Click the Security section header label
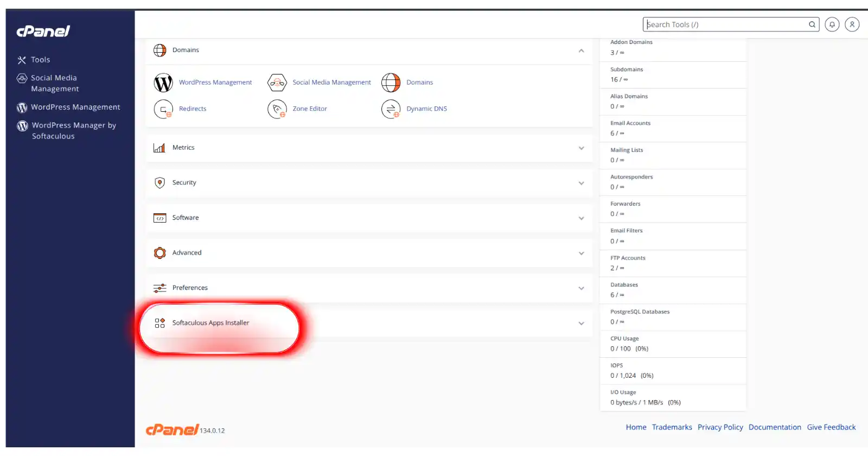This screenshot has width=868, height=456. pos(184,183)
